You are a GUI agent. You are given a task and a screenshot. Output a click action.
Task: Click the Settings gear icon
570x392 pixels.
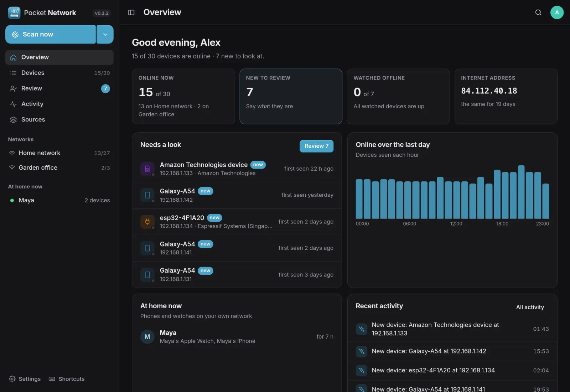pos(12,379)
